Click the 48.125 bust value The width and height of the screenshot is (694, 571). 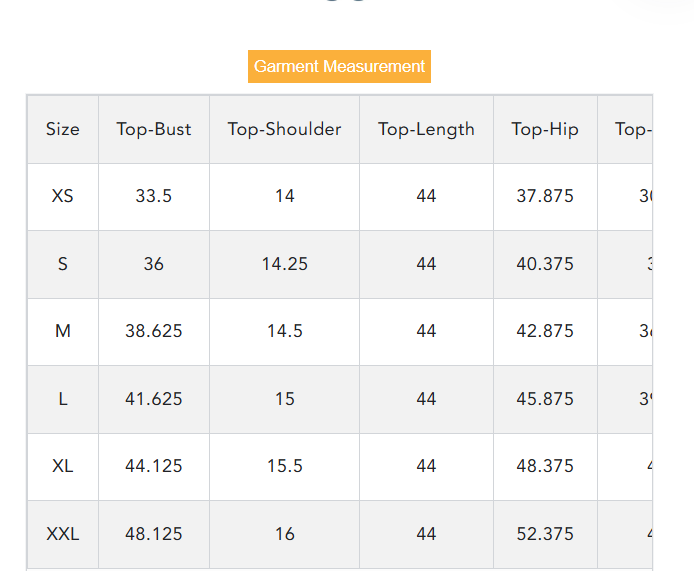pos(154,534)
